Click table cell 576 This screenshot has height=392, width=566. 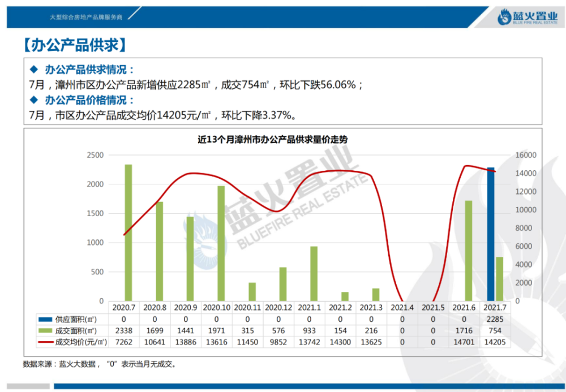click(278, 331)
